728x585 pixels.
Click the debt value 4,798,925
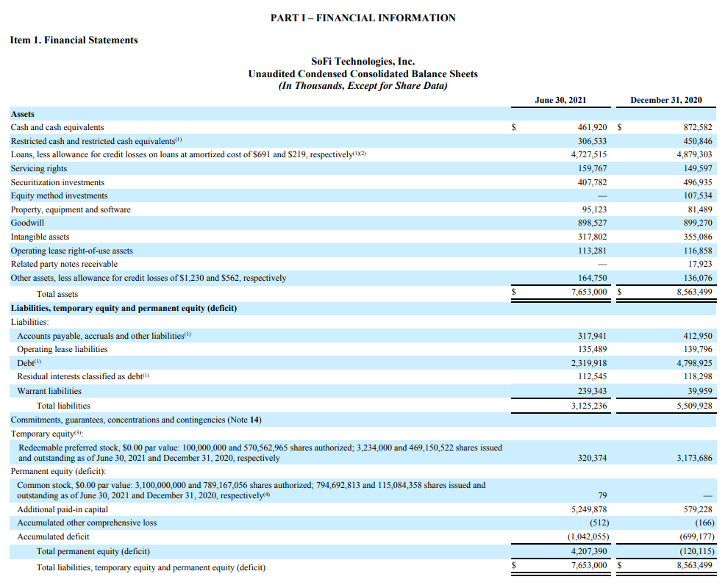pos(694,363)
